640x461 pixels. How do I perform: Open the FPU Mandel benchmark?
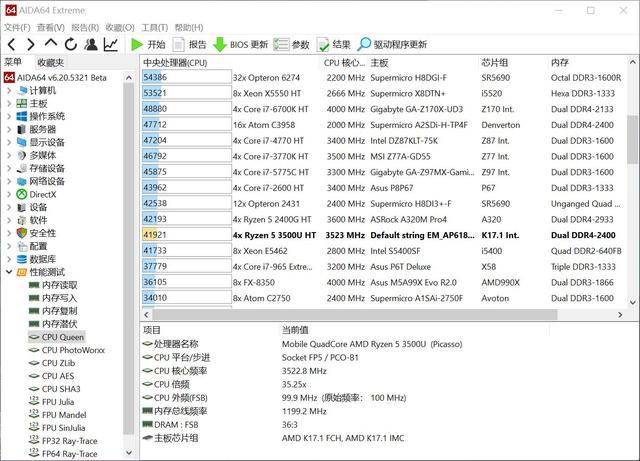coord(58,415)
